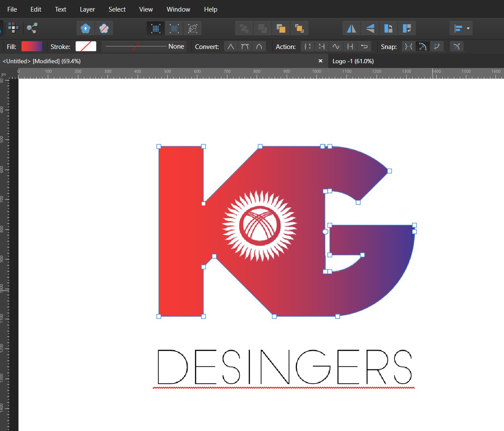
Task: Open the Select menu
Action: 117,9
